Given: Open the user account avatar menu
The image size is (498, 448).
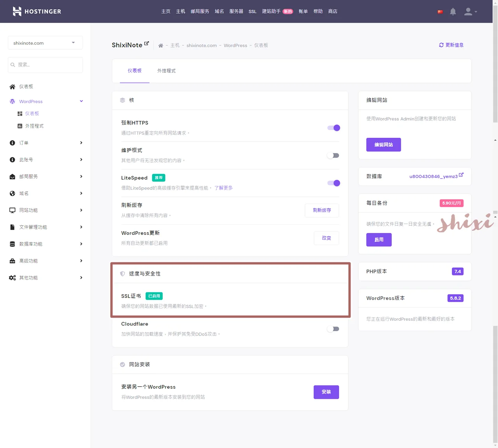Looking at the screenshot, I should point(470,12).
